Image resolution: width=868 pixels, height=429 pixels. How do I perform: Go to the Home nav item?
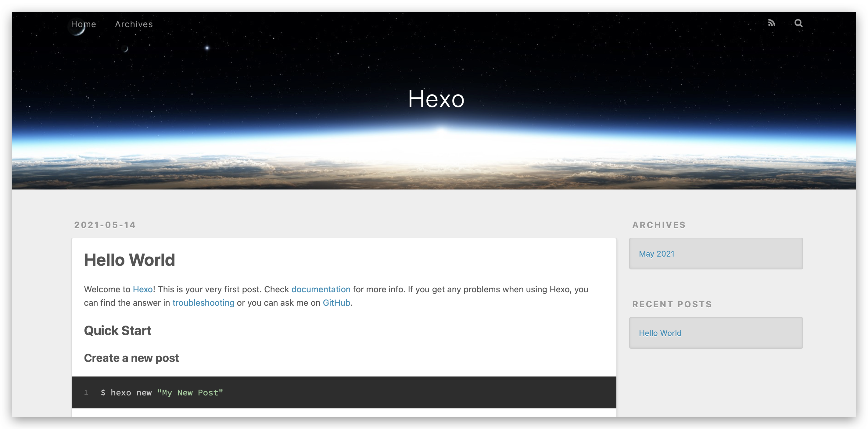(x=84, y=24)
